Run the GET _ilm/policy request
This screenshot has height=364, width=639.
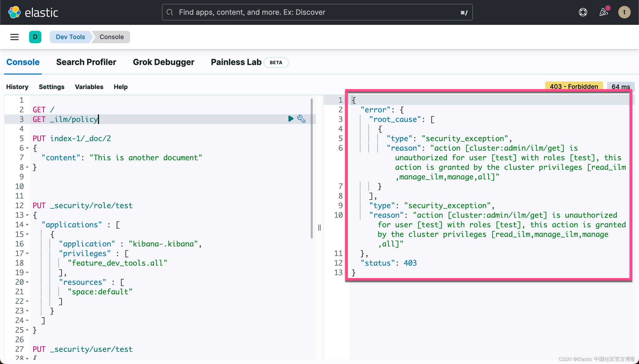click(x=291, y=119)
